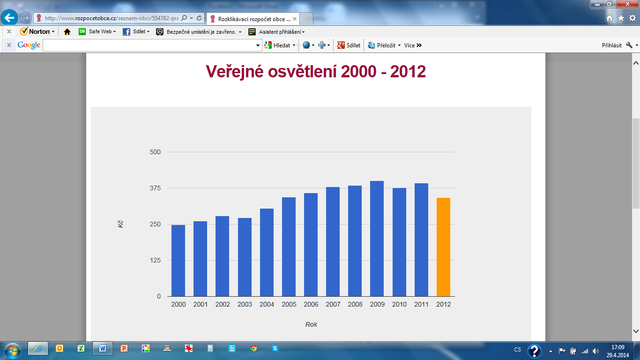Click the Google toolbar globe icon
This screenshot has width=640, height=360.
[306, 45]
